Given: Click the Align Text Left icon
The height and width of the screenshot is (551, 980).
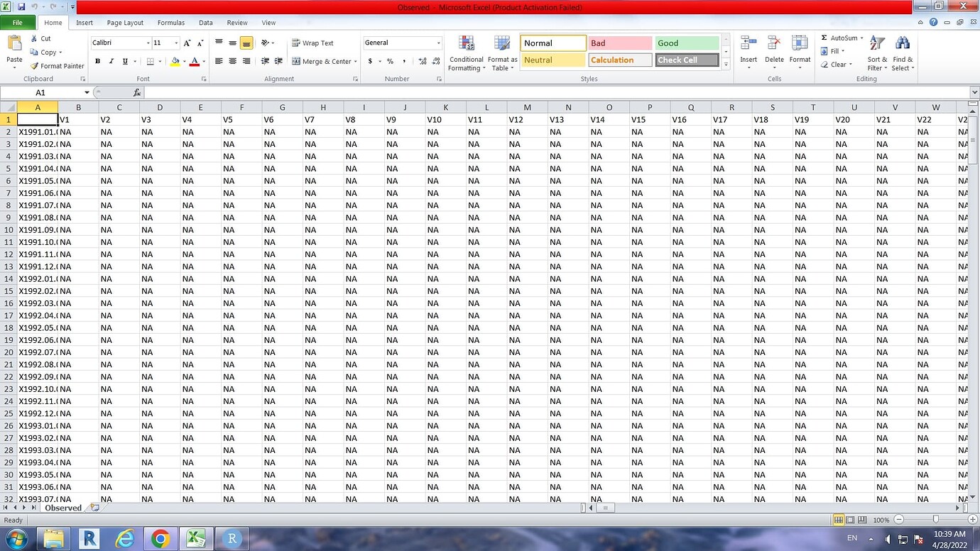Looking at the screenshot, I should pyautogui.click(x=219, y=62).
